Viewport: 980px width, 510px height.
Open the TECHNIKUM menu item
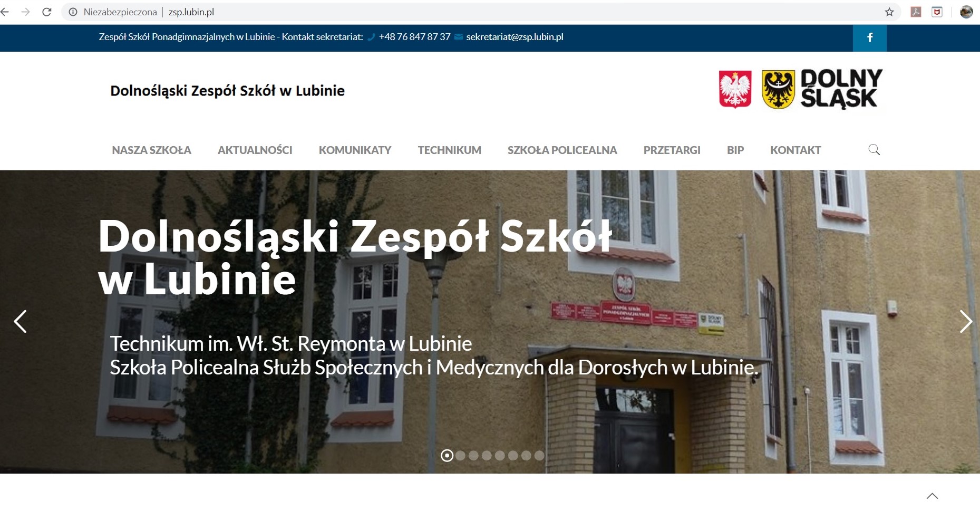click(449, 150)
